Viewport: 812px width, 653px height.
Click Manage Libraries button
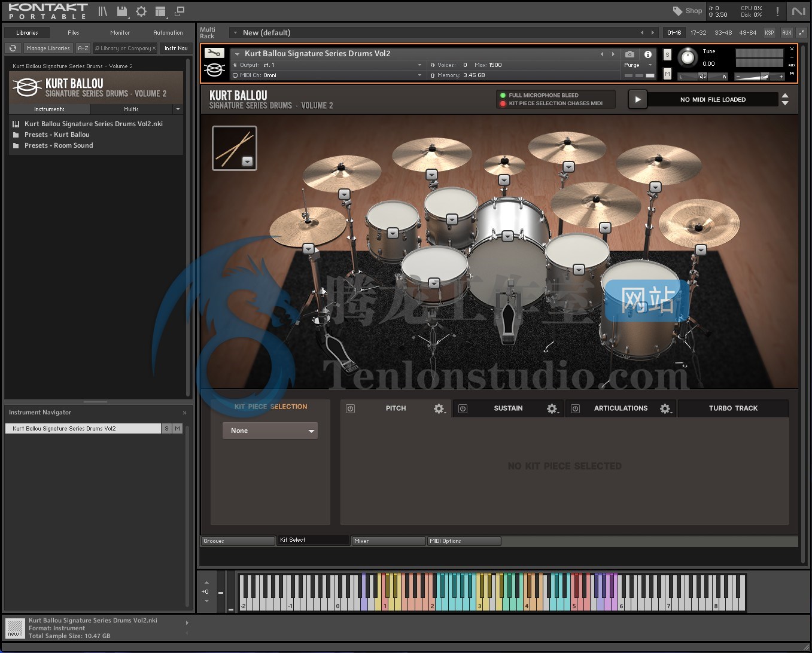[48, 48]
